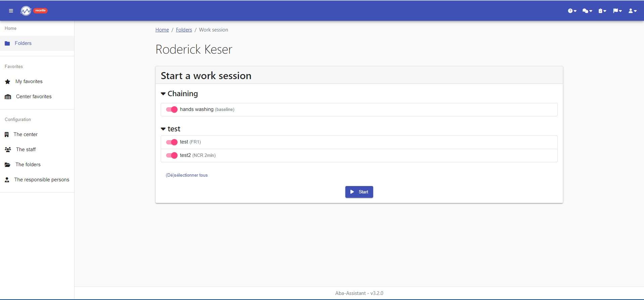Click the Aba-Assistant v3.2.0 footer text
This screenshot has width=644, height=300.
pos(359,293)
